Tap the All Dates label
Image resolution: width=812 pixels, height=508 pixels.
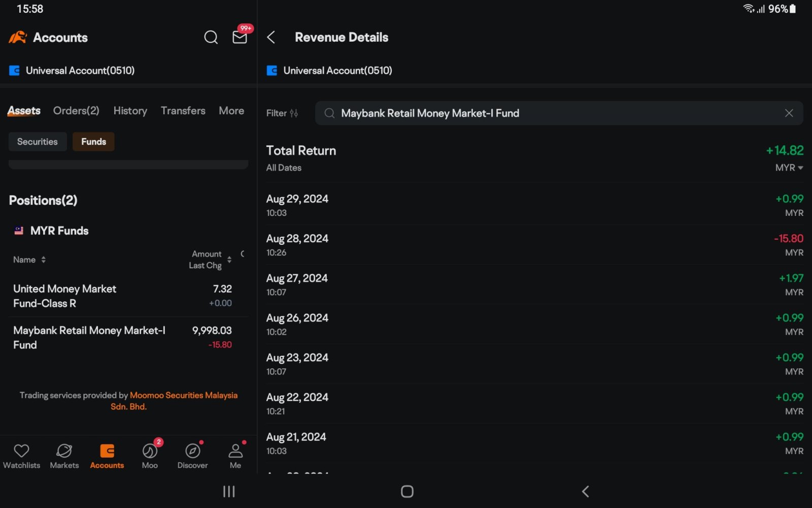point(284,168)
